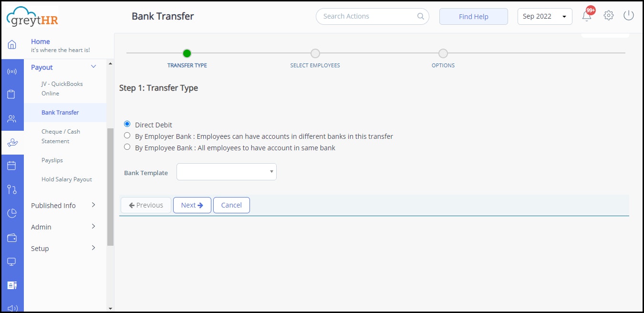Screen dimensions: 644x313
Task: Click the monitor screen sidebar icon
Action: click(12, 261)
